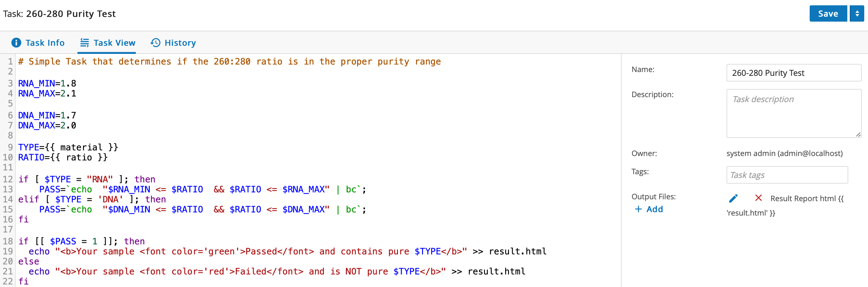Click the Save button
This screenshot has width=868, height=287.
828,13
